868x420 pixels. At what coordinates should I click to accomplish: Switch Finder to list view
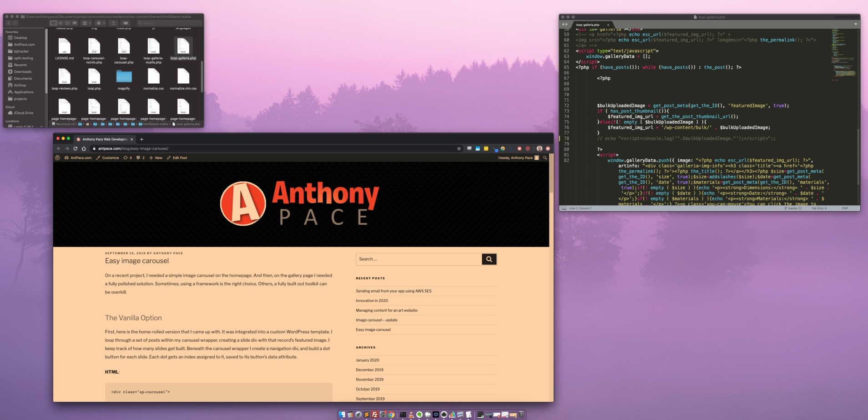[x=61, y=23]
